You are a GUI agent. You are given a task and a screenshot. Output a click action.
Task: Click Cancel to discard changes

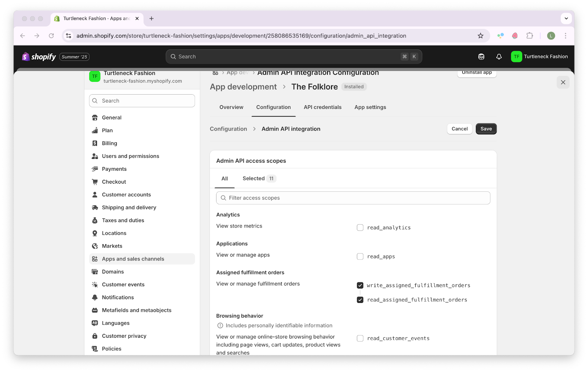(x=459, y=129)
